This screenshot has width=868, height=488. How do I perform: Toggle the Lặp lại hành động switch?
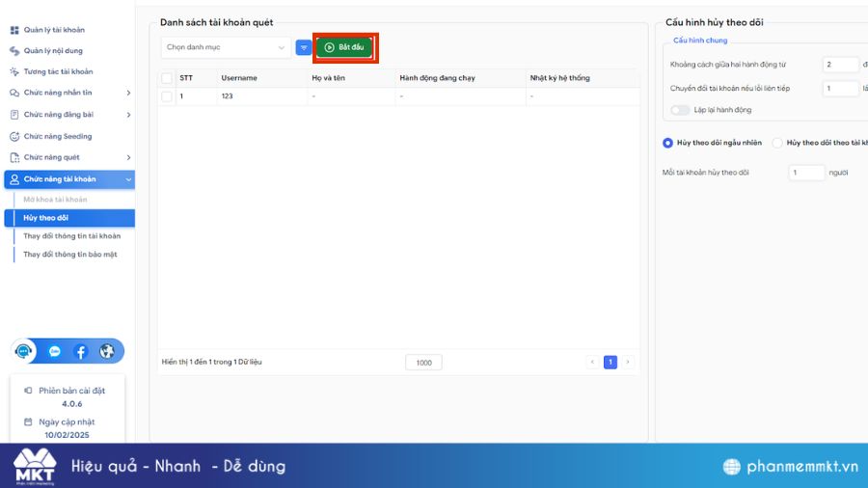click(681, 110)
